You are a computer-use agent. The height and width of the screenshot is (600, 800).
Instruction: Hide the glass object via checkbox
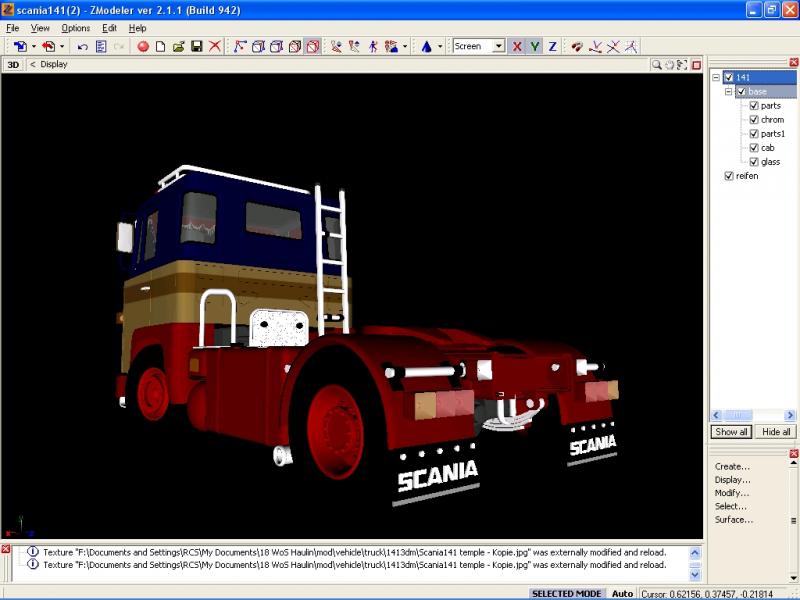(754, 162)
